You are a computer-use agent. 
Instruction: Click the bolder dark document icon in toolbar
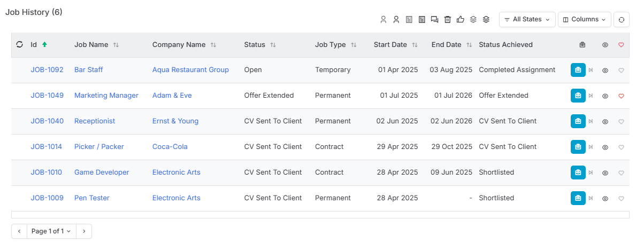tap(422, 20)
